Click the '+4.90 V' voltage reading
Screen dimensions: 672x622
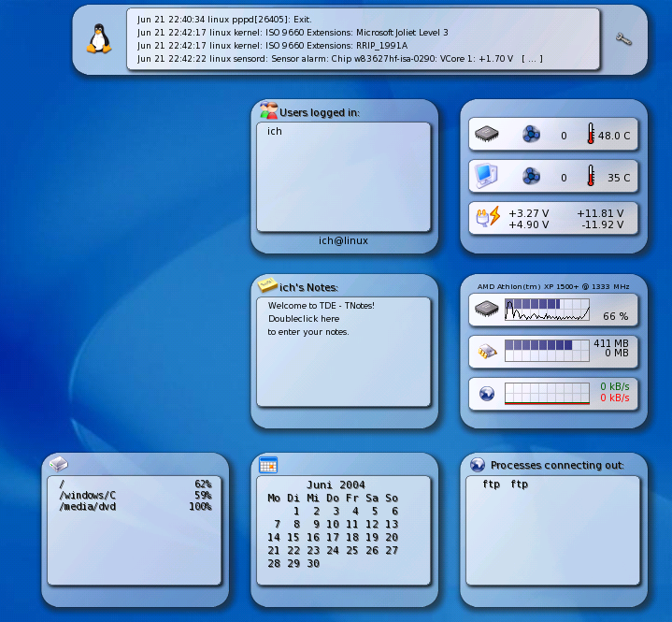(528, 224)
